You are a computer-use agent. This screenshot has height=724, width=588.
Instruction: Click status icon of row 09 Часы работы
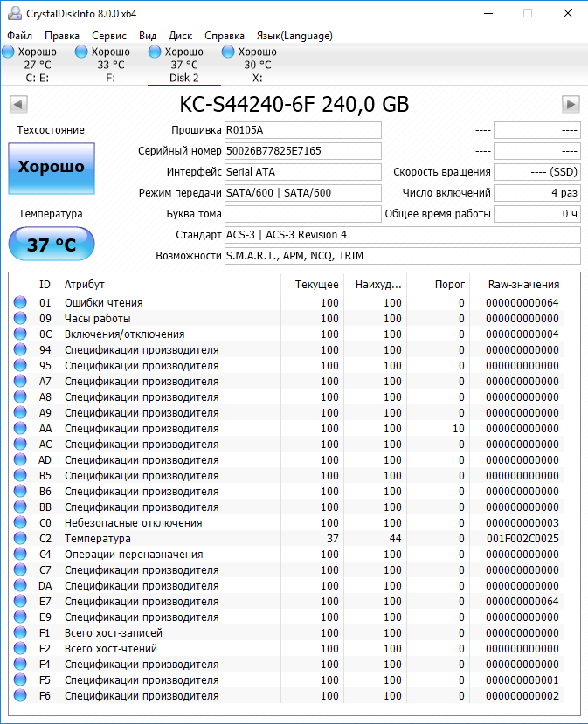tap(20, 318)
